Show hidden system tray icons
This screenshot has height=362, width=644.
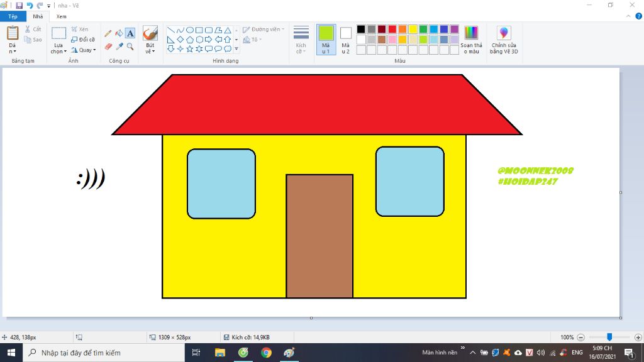(473, 353)
